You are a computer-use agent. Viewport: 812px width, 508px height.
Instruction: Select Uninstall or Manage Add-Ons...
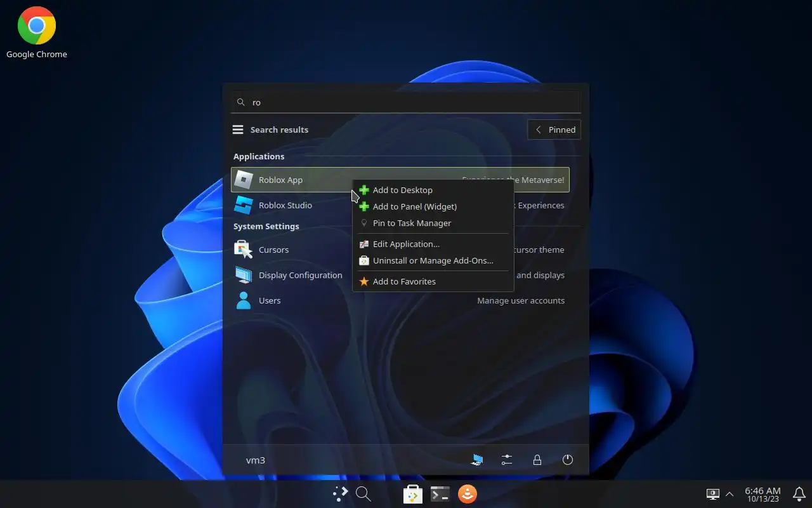click(433, 260)
